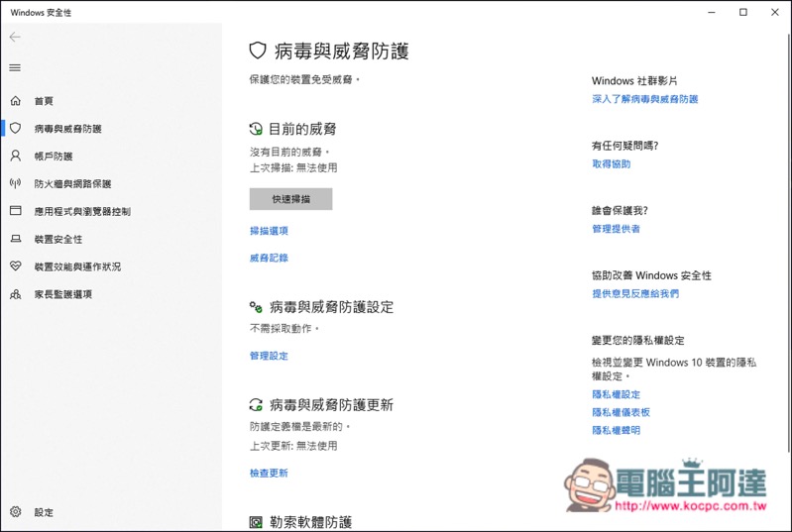Click 提供意見反應給我們 link
792x532 pixels.
635,293
